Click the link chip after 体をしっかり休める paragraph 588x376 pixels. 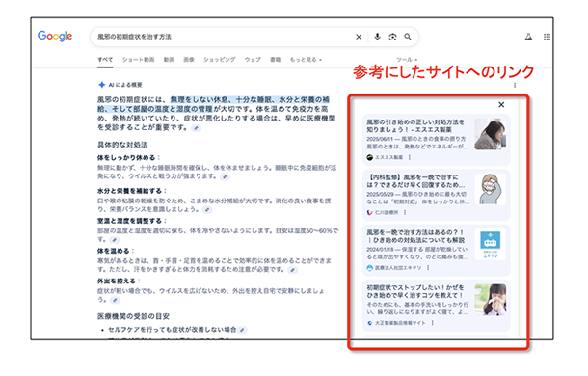click(225, 176)
